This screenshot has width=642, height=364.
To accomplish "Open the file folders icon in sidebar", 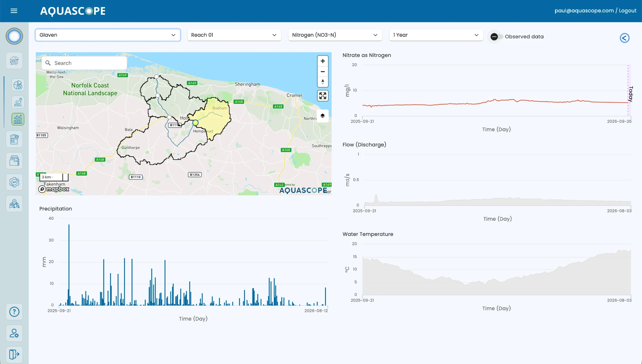I will pos(14,161).
